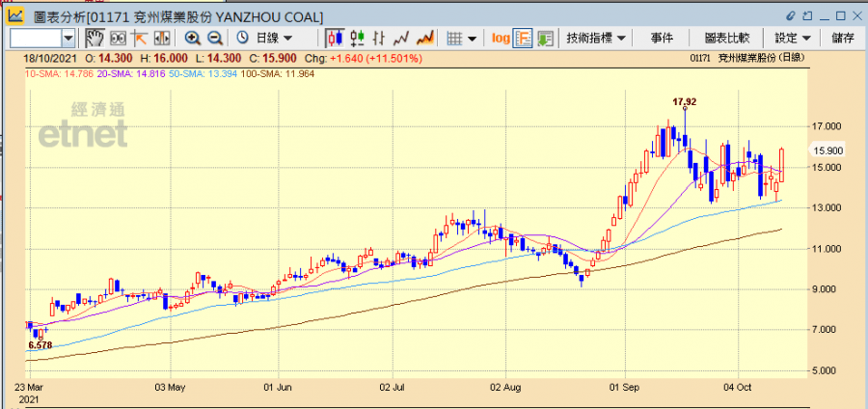Open the 日線 period dropdown
Viewport: 868px width, 409px height.
(274, 38)
